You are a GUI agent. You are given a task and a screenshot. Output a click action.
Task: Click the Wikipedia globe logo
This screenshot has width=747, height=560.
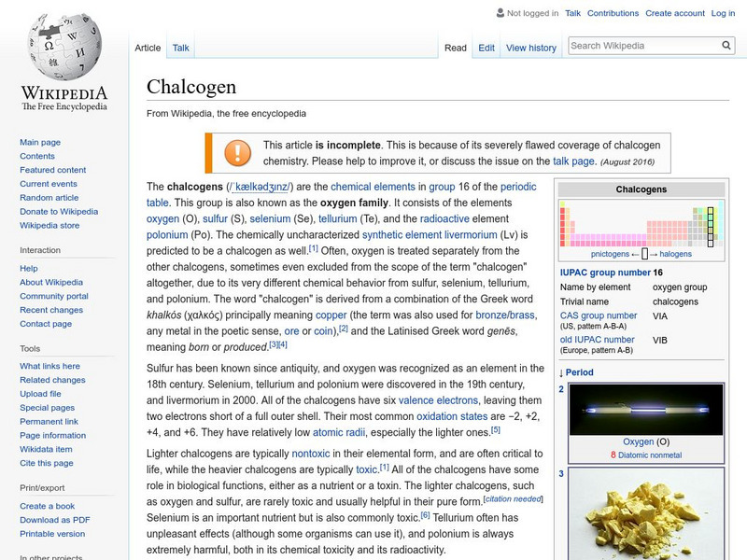(64, 46)
